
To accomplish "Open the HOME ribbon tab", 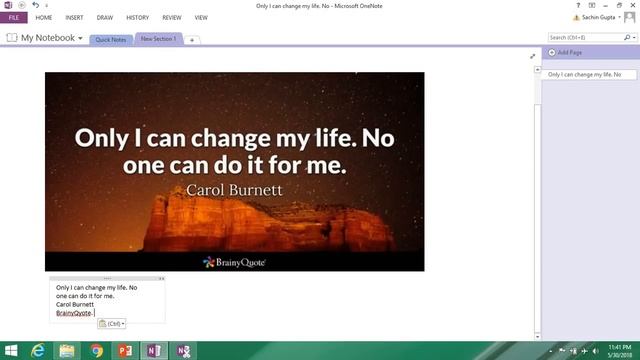I will coord(44,18).
